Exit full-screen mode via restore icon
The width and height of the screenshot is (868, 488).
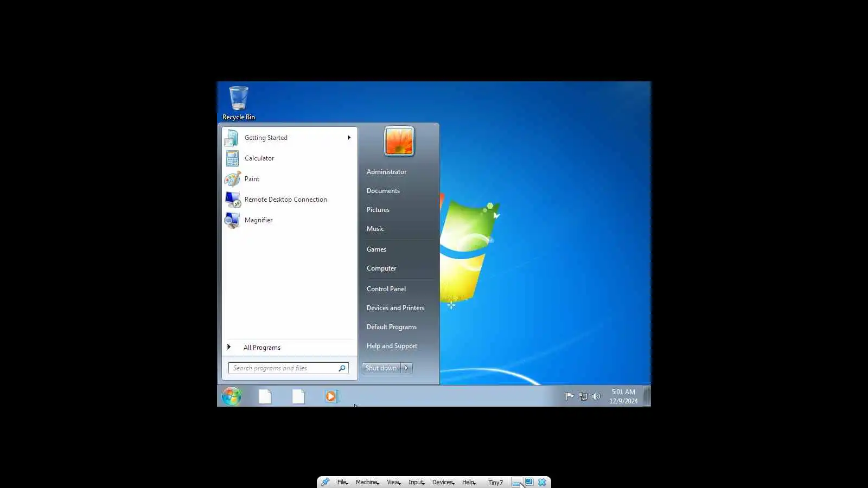click(x=529, y=481)
